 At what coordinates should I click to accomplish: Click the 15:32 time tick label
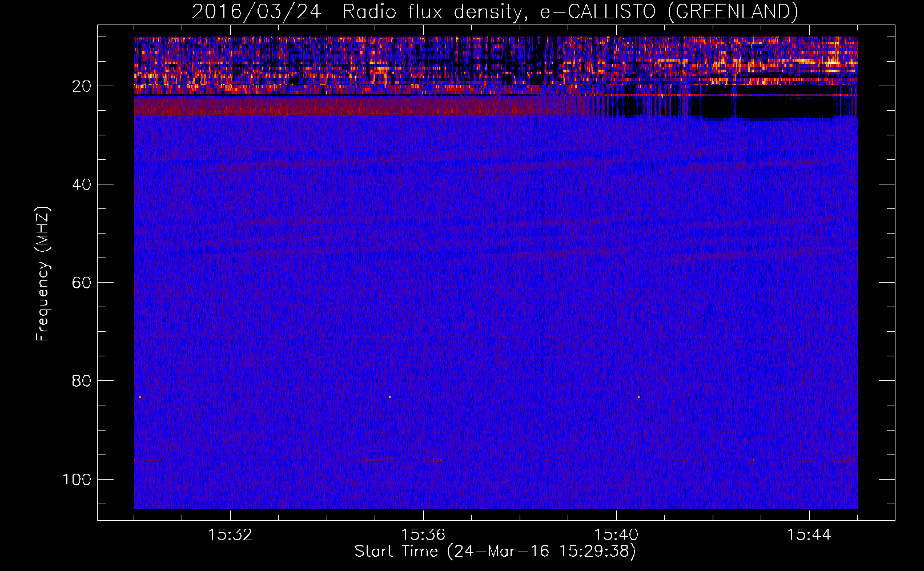[x=230, y=535]
